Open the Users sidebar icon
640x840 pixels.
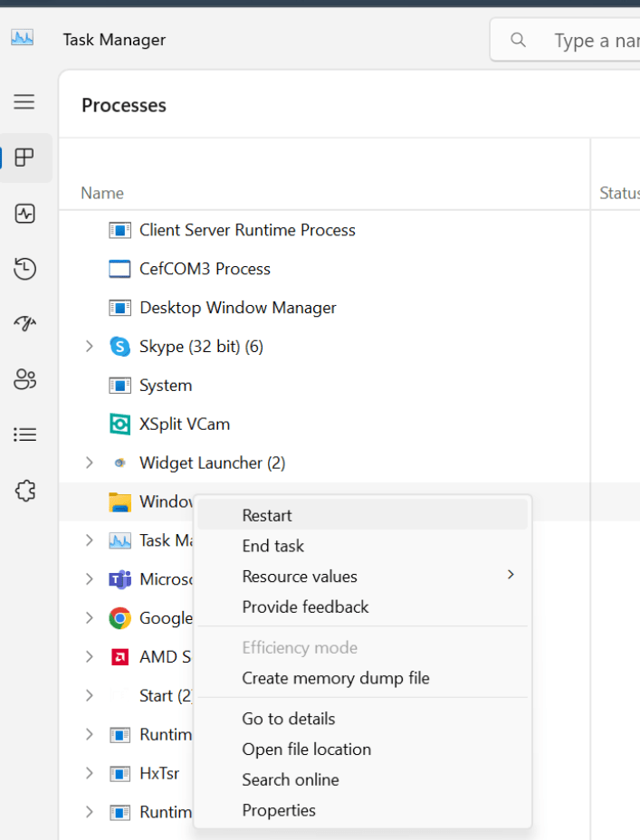[24, 379]
